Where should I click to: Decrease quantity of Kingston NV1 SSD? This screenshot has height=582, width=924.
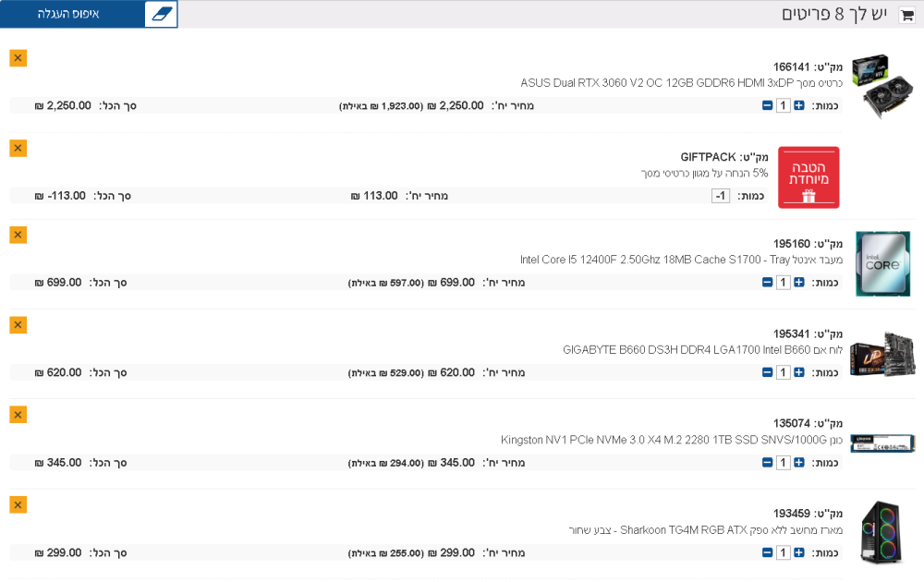[x=767, y=463]
